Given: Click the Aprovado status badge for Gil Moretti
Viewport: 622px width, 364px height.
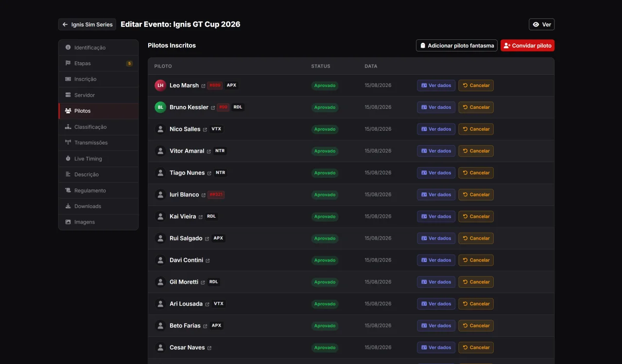Looking at the screenshot, I should point(325,282).
